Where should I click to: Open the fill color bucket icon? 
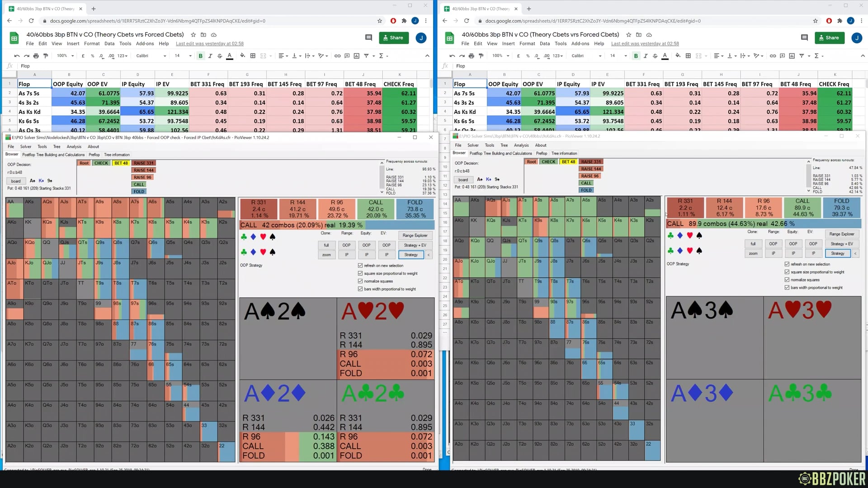tap(242, 56)
